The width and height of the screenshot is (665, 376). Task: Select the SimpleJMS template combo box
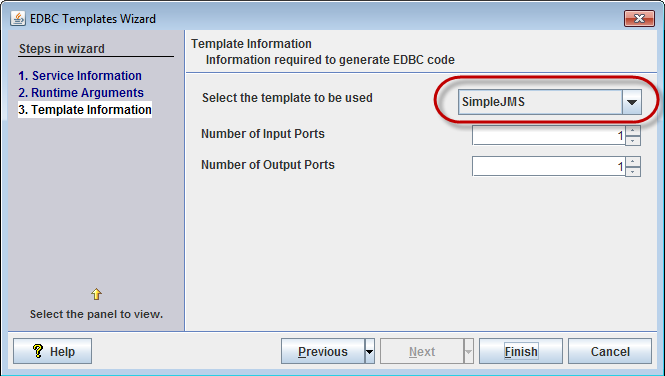550,102
